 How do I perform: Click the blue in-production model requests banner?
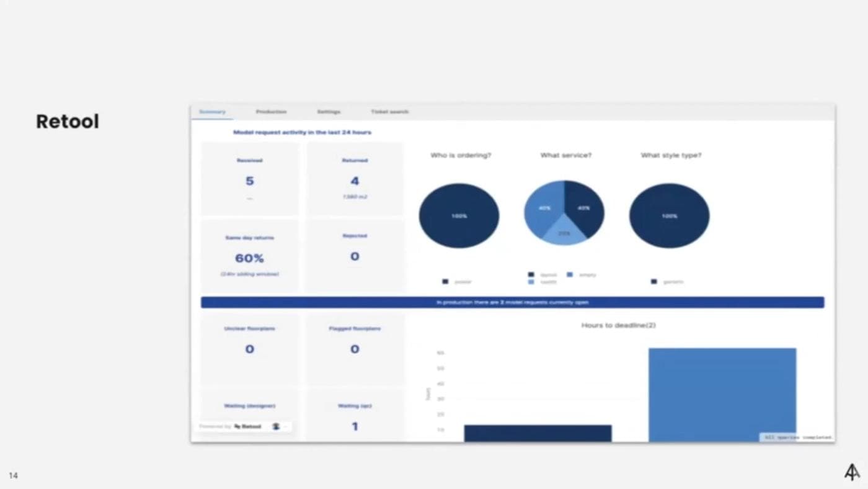tap(512, 302)
